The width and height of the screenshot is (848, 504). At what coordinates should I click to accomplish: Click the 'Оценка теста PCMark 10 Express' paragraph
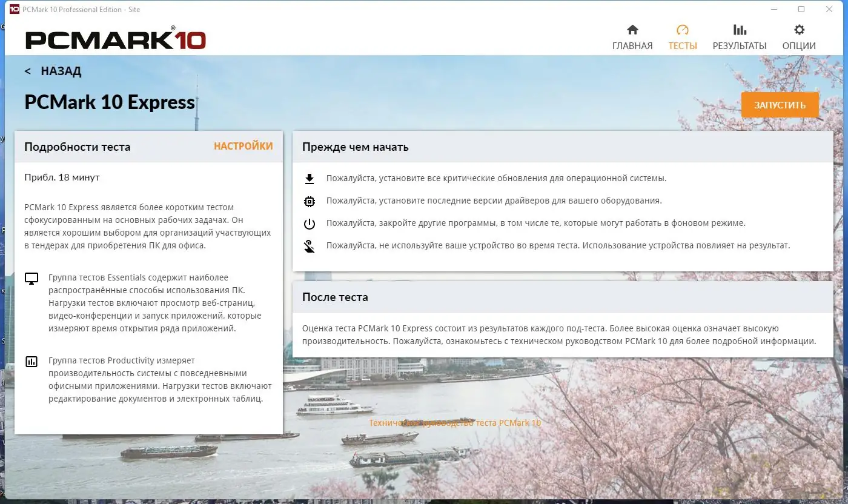[559, 335]
